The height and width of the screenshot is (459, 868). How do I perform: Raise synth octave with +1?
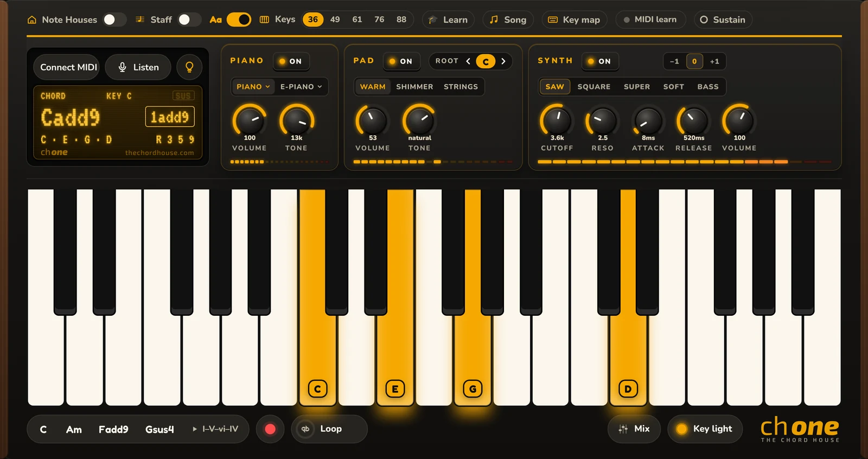pos(714,61)
